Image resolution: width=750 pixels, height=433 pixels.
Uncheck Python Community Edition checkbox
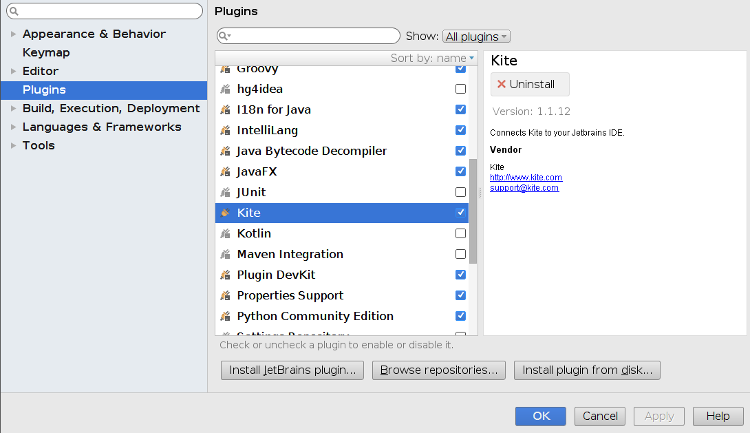click(x=461, y=316)
